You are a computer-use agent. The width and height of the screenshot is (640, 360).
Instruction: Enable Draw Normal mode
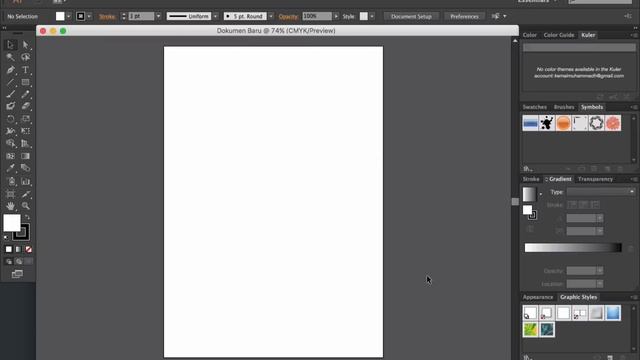[9, 261]
